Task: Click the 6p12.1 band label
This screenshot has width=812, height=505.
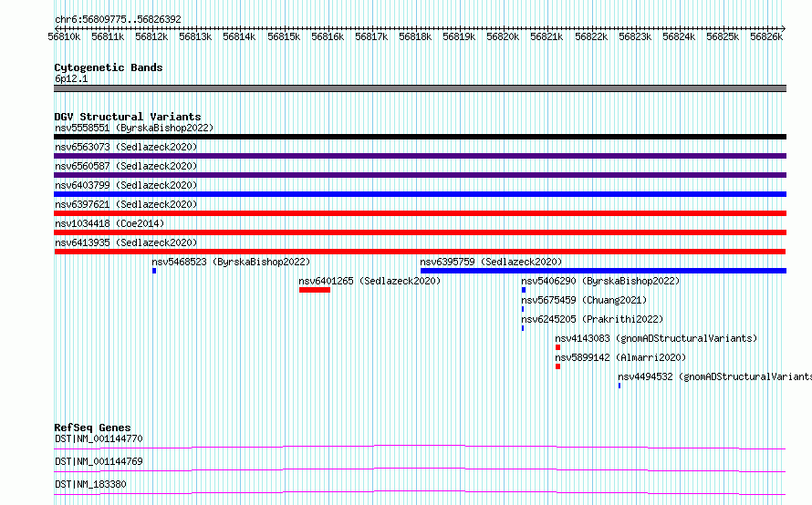Action: (x=71, y=79)
